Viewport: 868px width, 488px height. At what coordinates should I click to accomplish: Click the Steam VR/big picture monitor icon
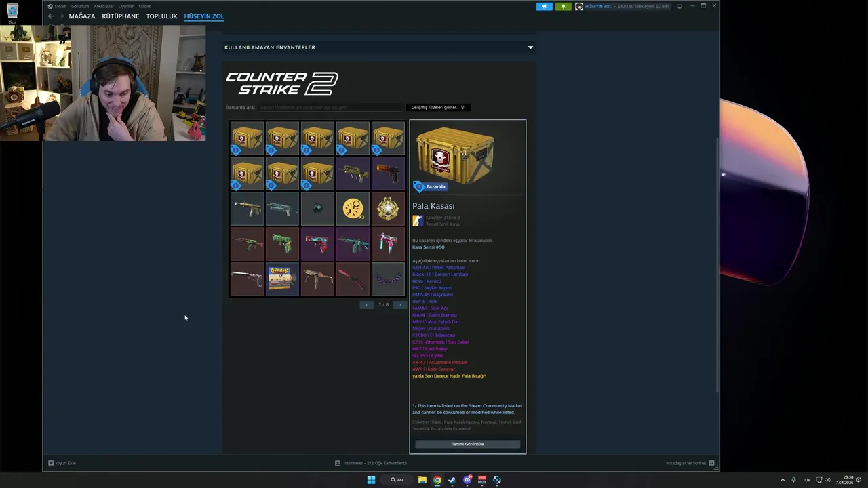(x=679, y=6)
